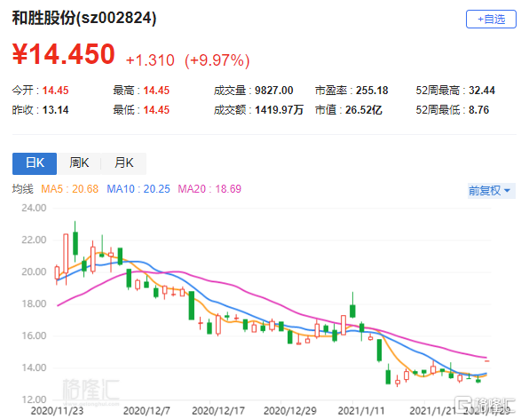The image size is (521, 420).
Task: Add stock to watchlist with +自选
Action: (491, 20)
